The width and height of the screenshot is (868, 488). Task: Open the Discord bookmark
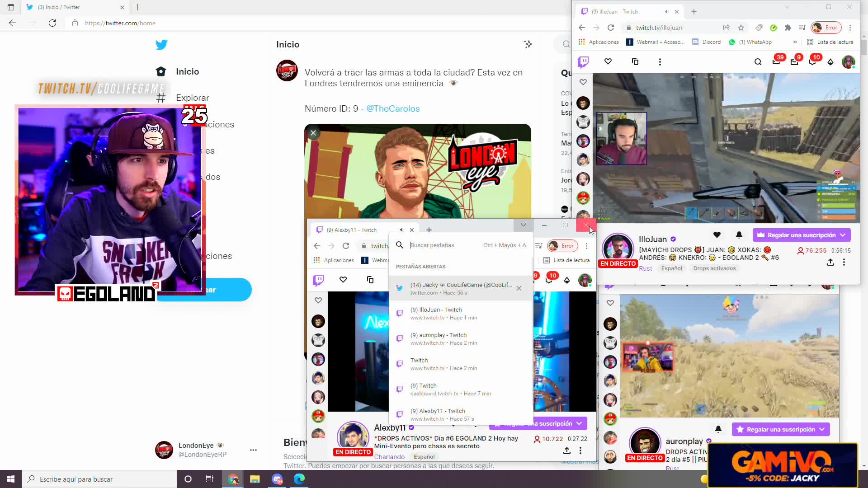(706, 42)
